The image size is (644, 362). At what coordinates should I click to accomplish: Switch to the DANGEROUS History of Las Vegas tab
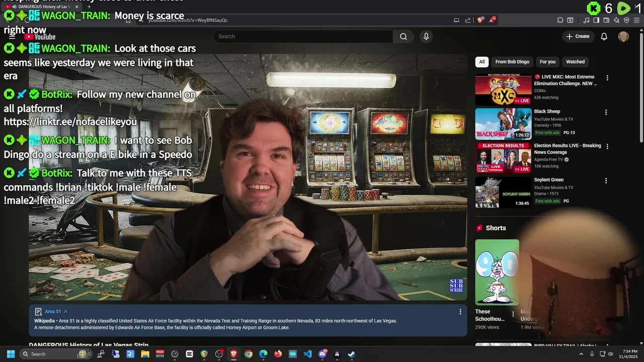pos(43,7)
